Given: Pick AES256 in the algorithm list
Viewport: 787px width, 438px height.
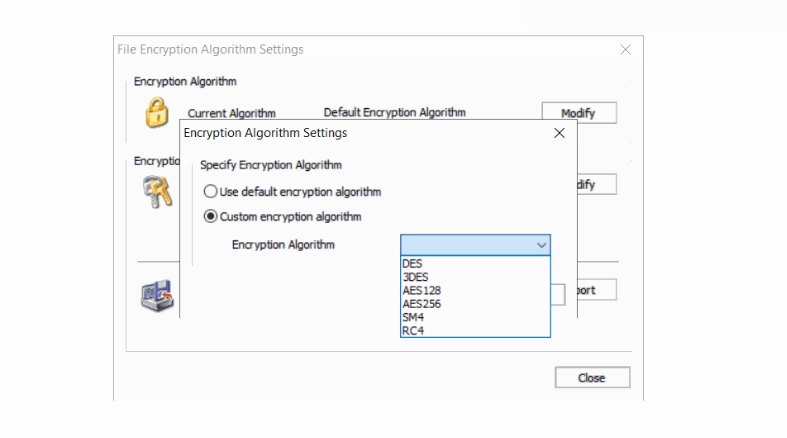Looking at the screenshot, I should tap(475, 304).
